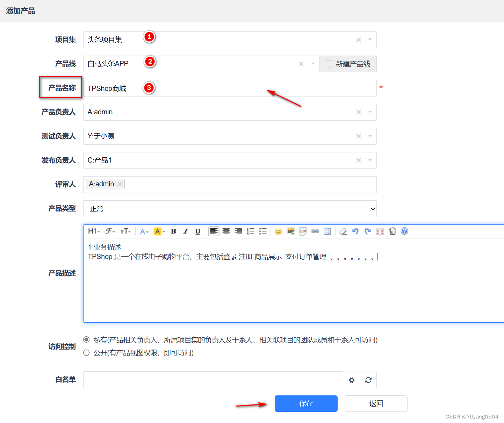Expand the 发布负责人 dropdown arrow
Viewport: 504px width, 423px height.
(370, 160)
